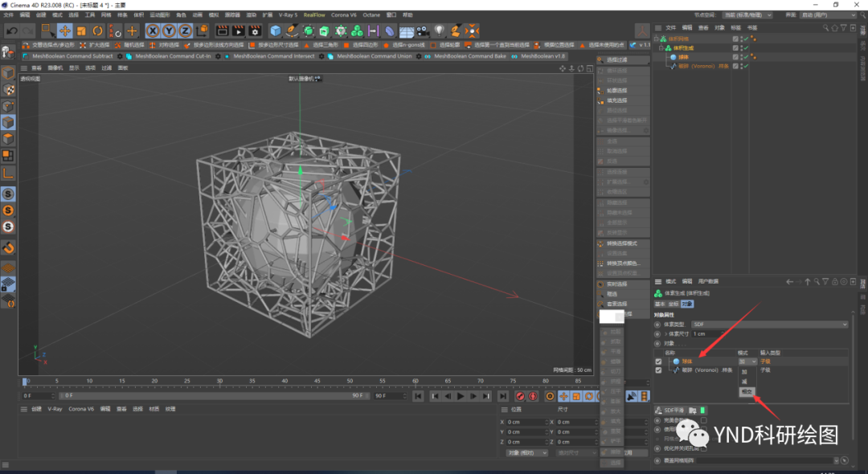Click the Live Selection toolbar icon
This screenshot has width=868, height=474.
48,31
